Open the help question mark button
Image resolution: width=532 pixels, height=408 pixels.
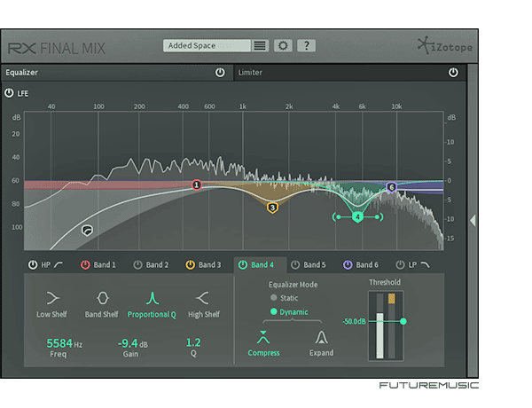[x=307, y=45]
